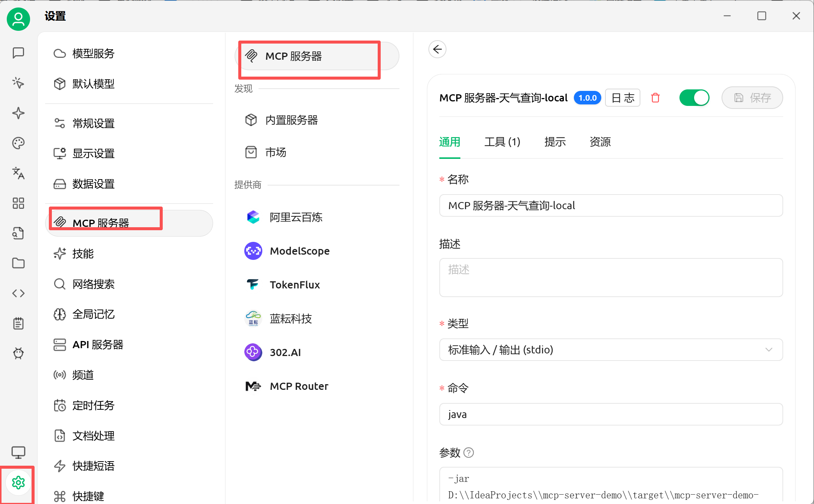Click the 描述 description text field
Viewport: 814px width, 504px height.
tap(611, 277)
